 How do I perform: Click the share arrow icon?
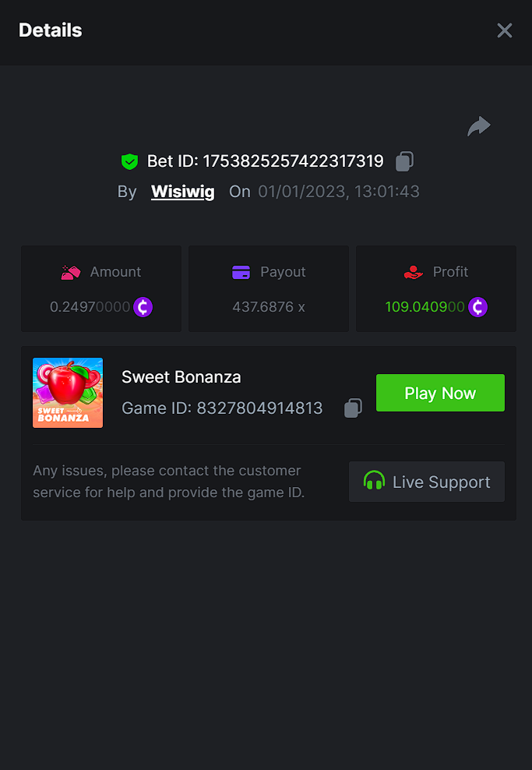[479, 126]
